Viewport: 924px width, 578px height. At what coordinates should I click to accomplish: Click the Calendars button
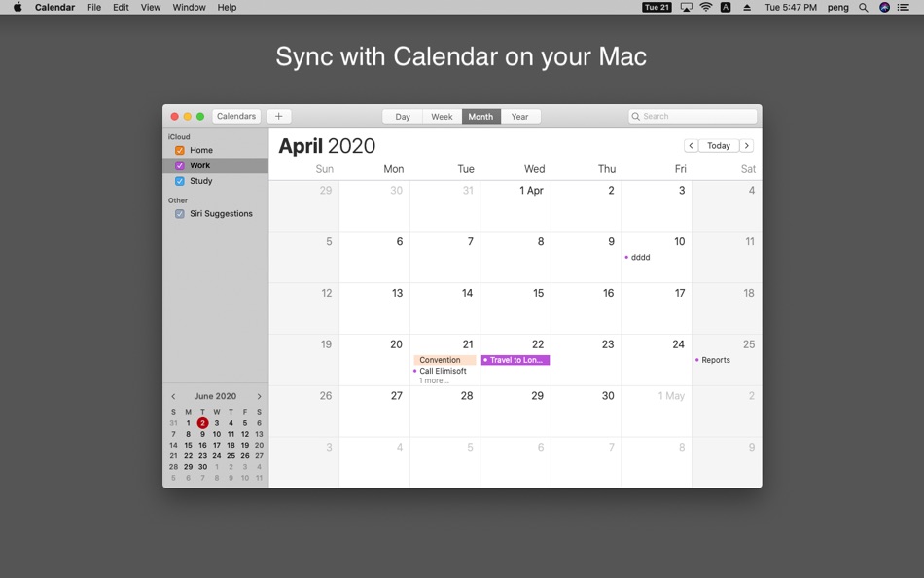236,116
